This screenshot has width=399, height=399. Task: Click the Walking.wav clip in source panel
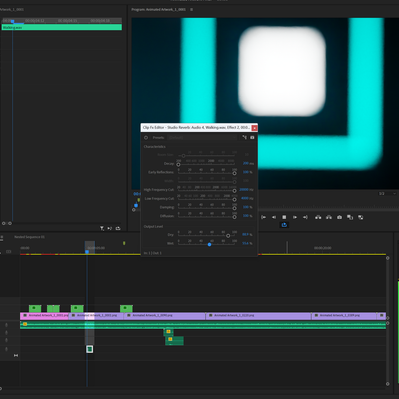[62, 27]
